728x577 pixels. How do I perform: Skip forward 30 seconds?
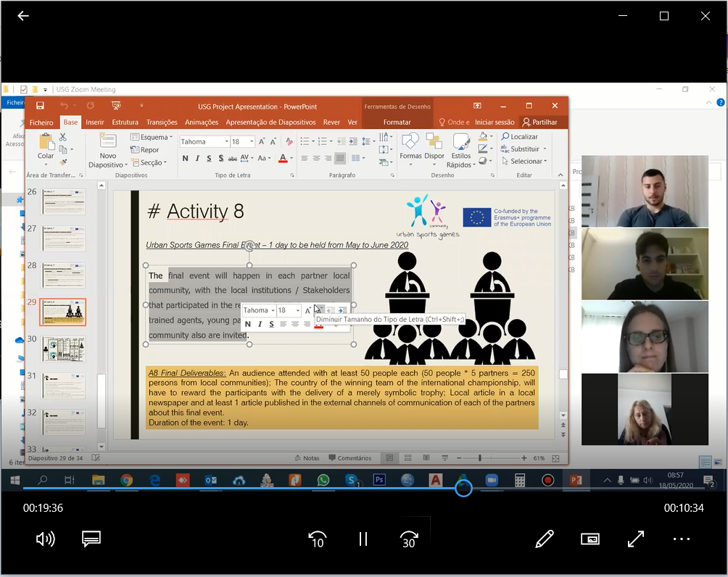pos(409,539)
